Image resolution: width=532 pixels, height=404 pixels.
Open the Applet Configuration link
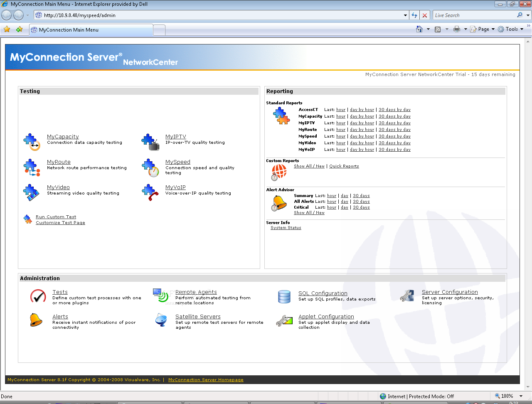tap(326, 317)
